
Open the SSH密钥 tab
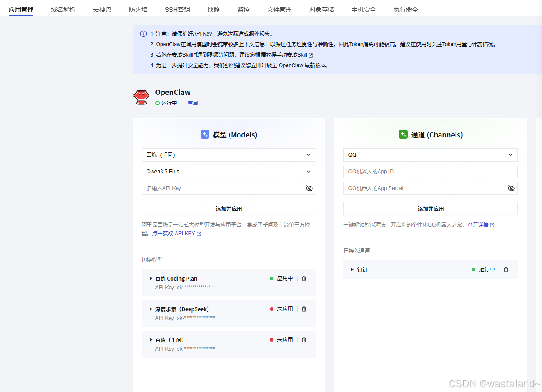click(177, 10)
